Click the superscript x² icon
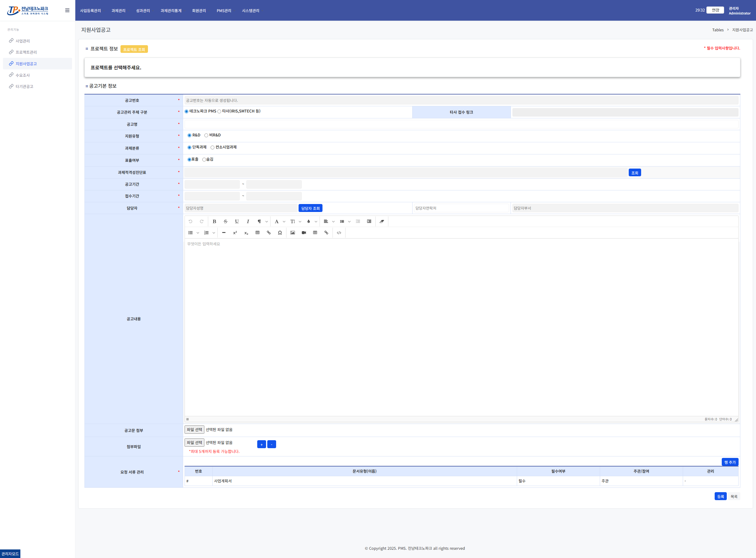 click(235, 233)
